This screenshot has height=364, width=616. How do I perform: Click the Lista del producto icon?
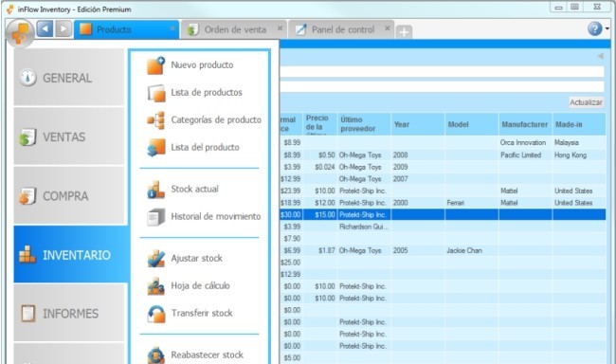(x=156, y=148)
